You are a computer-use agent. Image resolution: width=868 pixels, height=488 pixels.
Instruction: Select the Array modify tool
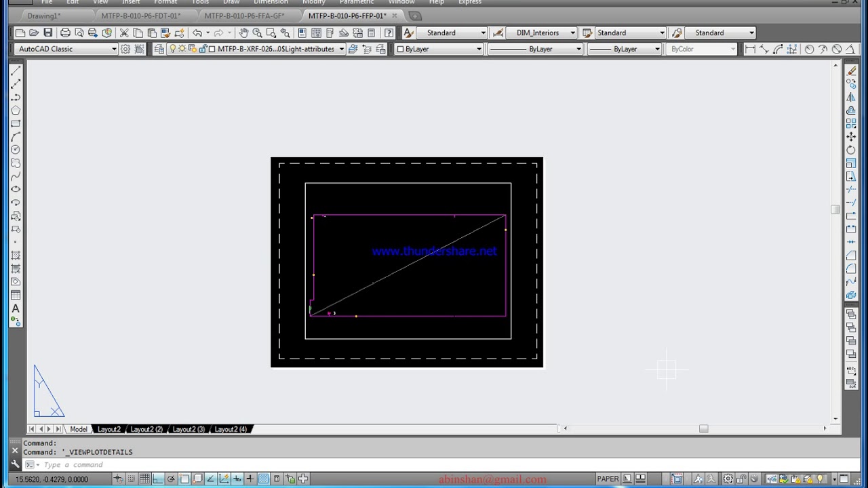click(x=851, y=123)
